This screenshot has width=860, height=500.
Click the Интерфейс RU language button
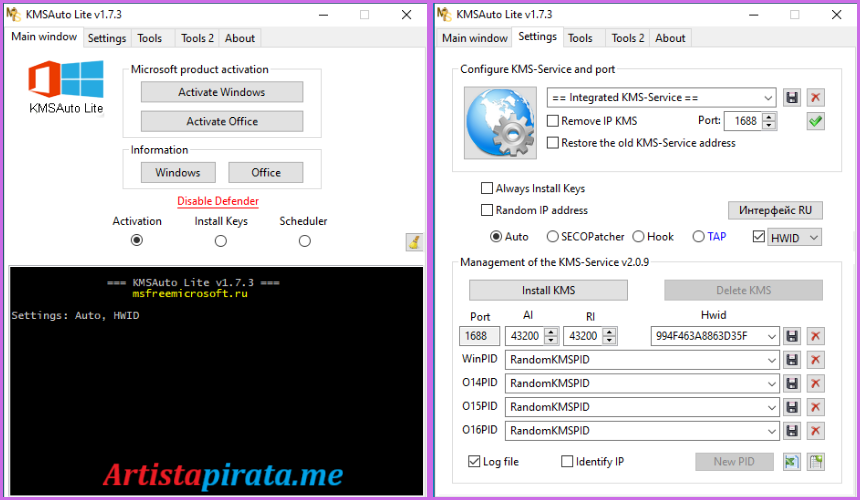click(775, 211)
